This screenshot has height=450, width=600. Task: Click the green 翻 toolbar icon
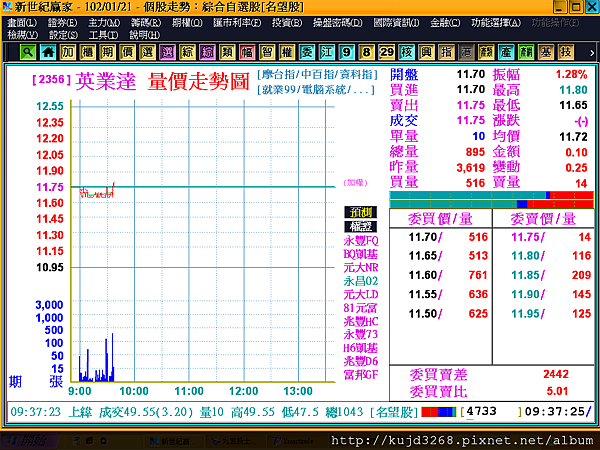coord(526,52)
